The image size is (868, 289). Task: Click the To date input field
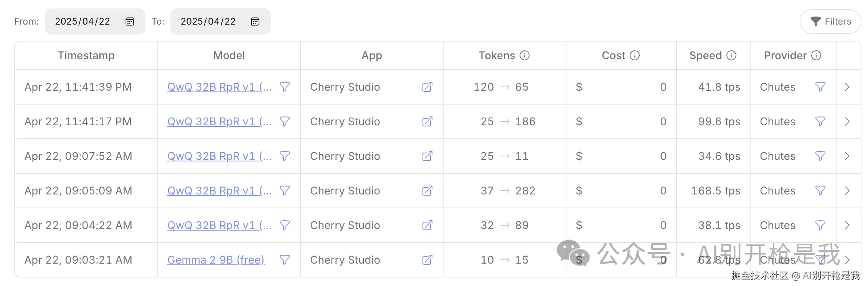tap(208, 22)
